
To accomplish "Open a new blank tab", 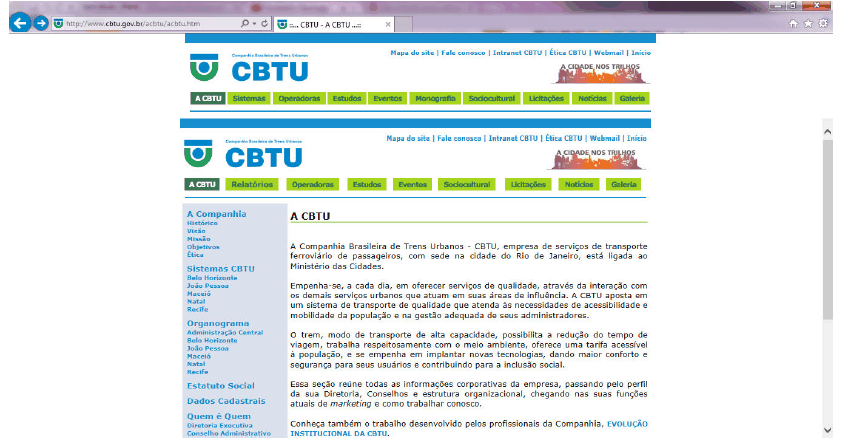I will click(x=403, y=24).
